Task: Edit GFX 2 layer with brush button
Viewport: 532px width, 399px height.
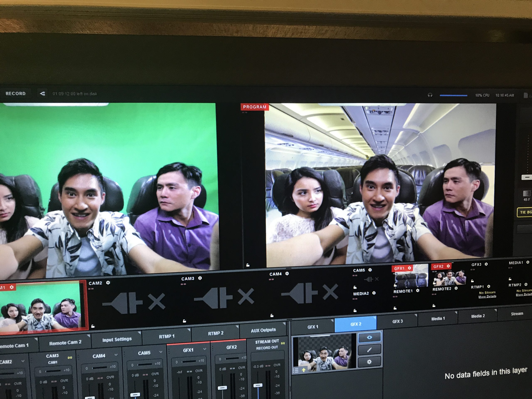Action: [369, 350]
